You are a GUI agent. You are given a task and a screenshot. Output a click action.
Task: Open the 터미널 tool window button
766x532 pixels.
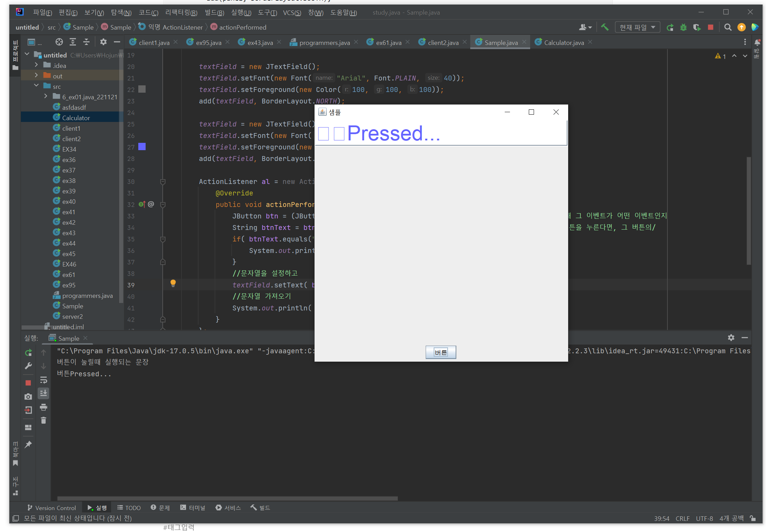[193, 508]
